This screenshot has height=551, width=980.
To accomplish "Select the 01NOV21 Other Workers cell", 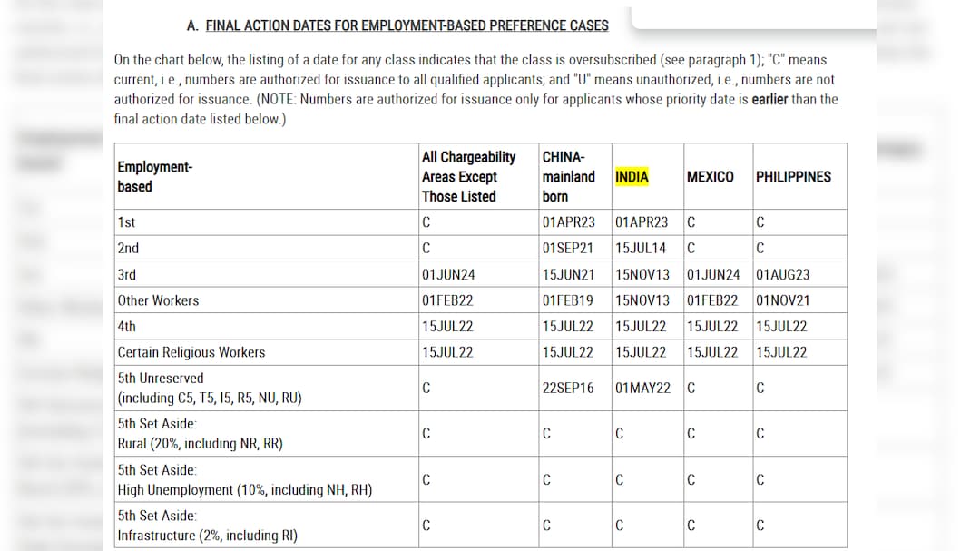I will (x=782, y=300).
